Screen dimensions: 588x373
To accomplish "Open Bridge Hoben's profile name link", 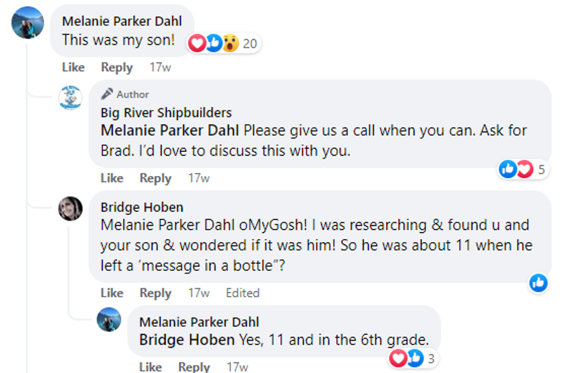I will coord(142,207).
